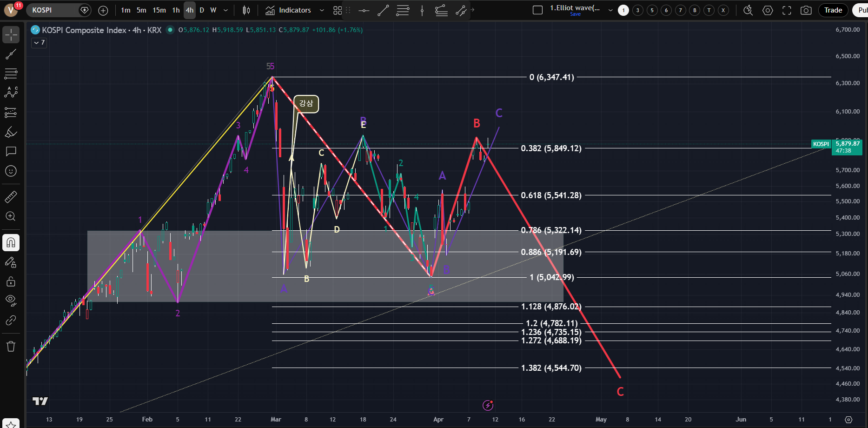
Task: Select the ruler measure tool
Action: point(11,197)
